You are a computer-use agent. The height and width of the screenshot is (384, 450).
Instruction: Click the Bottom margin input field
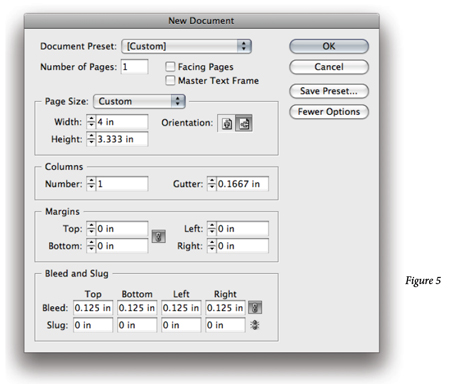coord(122,246)
